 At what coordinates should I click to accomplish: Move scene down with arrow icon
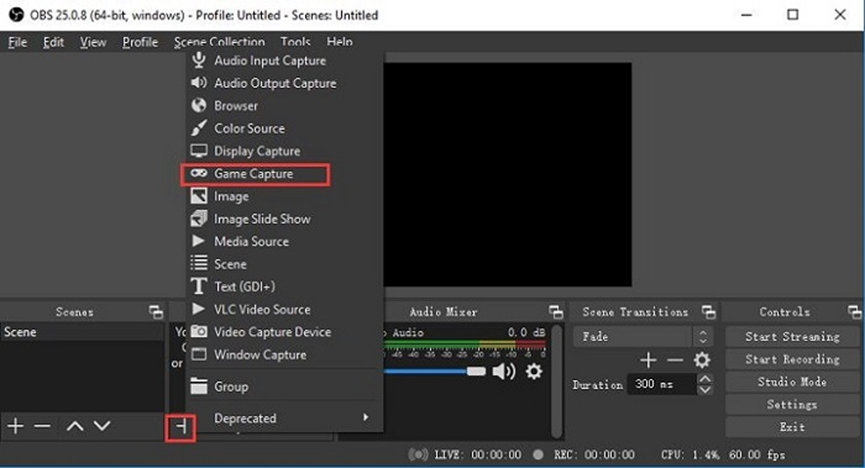pos(102,426)
